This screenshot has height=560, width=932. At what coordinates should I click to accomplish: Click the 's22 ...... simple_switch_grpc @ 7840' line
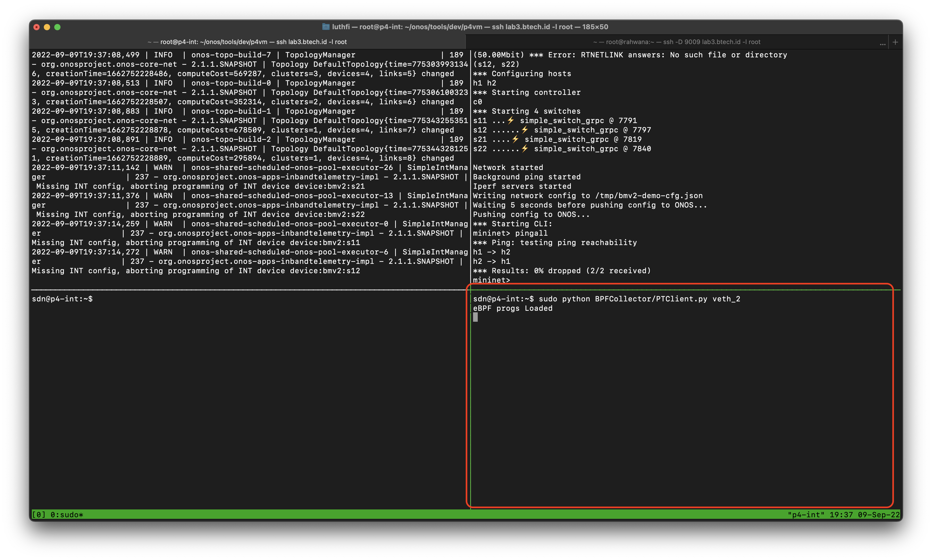tap(562, 149)
